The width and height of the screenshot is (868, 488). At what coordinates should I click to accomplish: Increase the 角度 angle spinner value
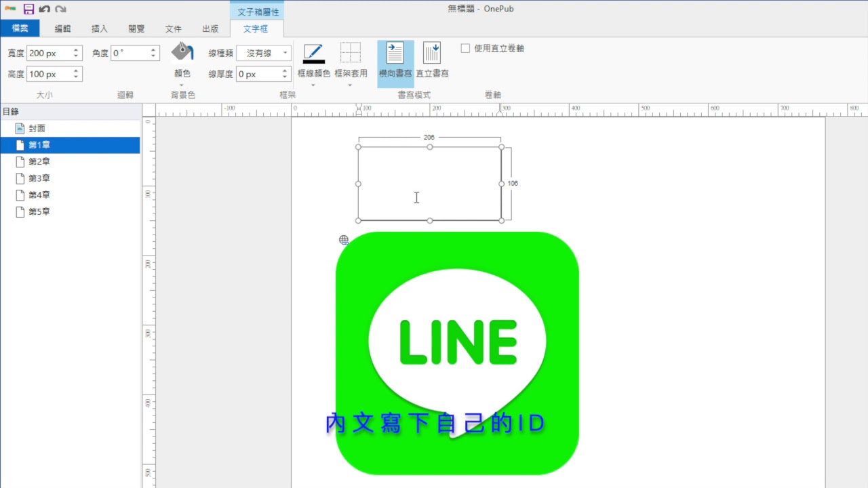click(x=154, y=49)
